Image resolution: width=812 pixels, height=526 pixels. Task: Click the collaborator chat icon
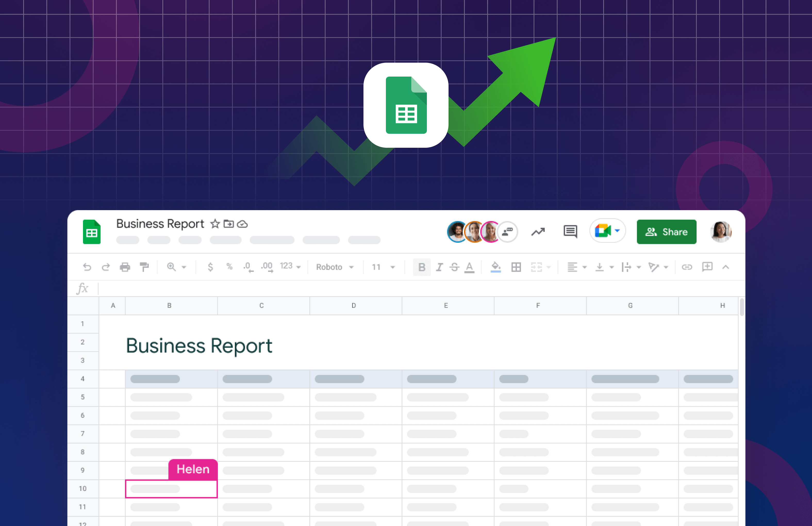click(507, 232)
